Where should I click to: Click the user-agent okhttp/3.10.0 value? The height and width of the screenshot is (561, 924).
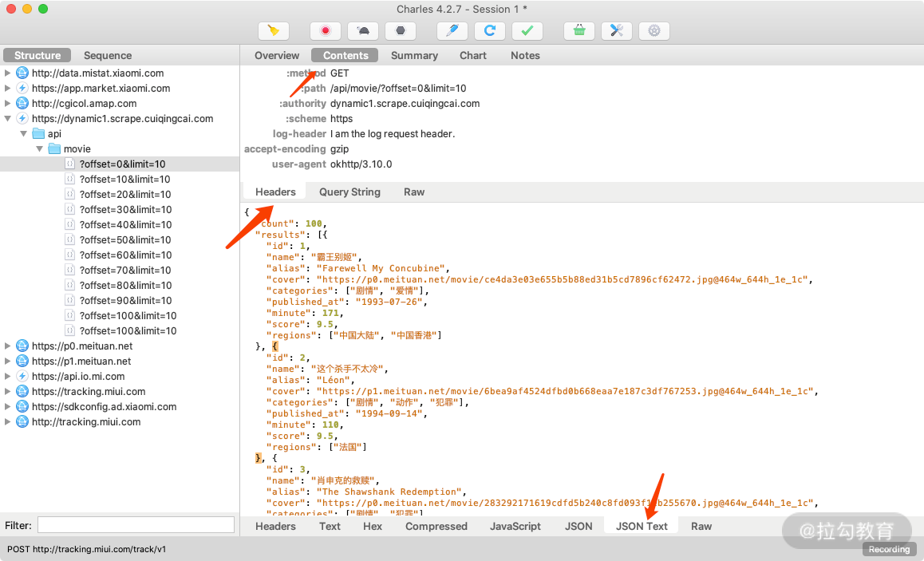pos(361,164)
